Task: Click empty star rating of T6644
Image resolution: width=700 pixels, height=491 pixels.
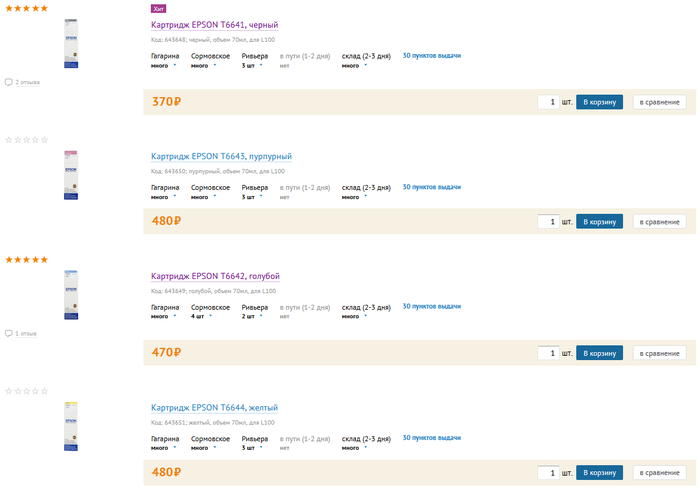Action: click(26, 391)
